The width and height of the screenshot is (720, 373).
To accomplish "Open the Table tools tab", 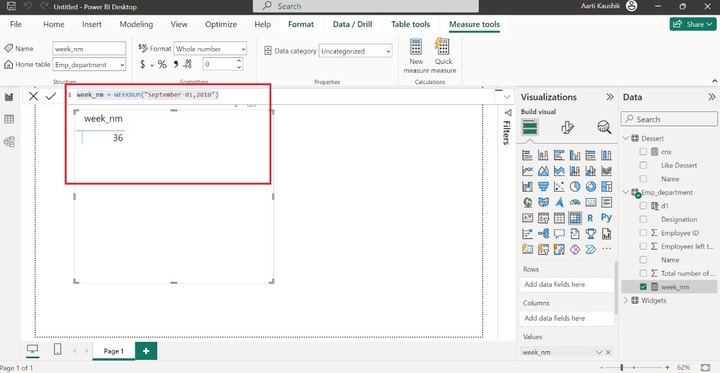I will 411,24.
